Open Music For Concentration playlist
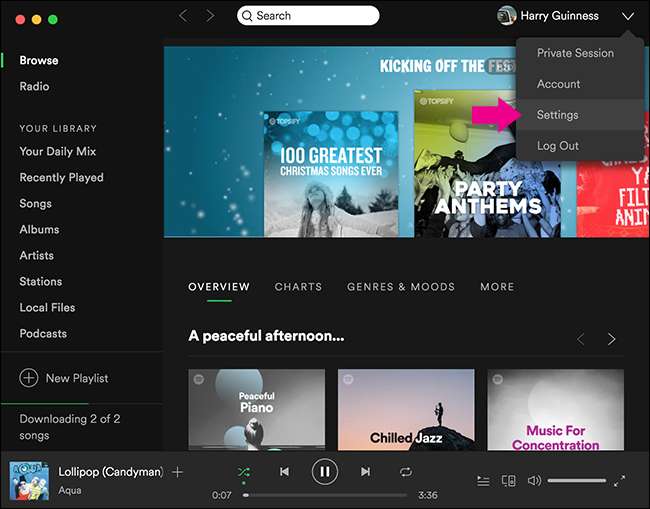 pyautogui.click(x=555, y=410)
